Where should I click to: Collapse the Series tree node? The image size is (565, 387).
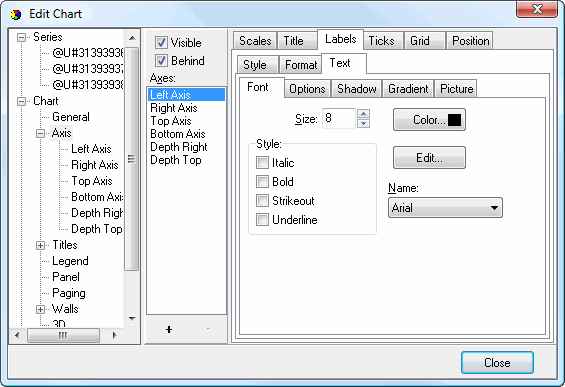(x=22, y=37)
